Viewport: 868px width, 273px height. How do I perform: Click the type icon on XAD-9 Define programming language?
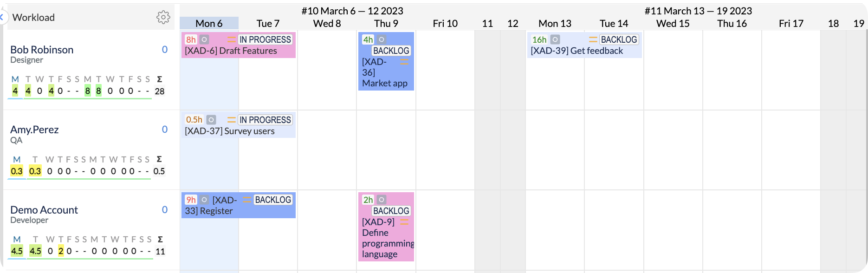pos(381,199)
